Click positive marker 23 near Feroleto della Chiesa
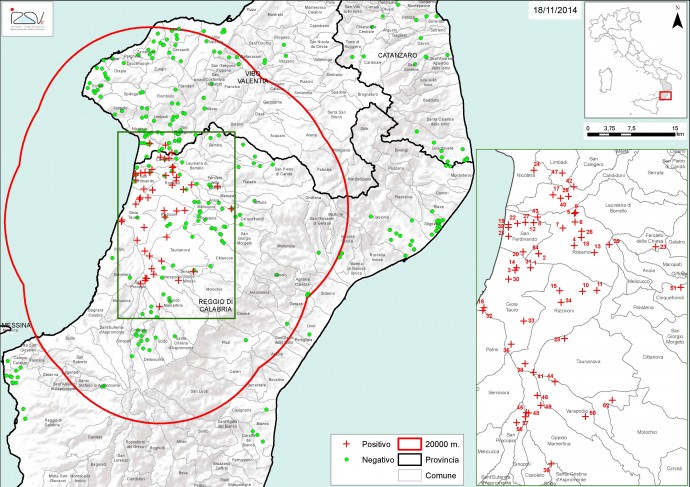Screen dimensions: 690x487 pyautogui.click(x=657, y=248)
